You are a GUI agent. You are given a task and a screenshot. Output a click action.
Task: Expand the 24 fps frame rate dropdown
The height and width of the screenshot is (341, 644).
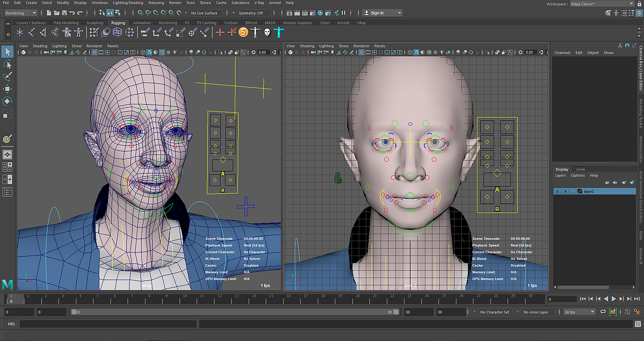(x=579, y=312)
